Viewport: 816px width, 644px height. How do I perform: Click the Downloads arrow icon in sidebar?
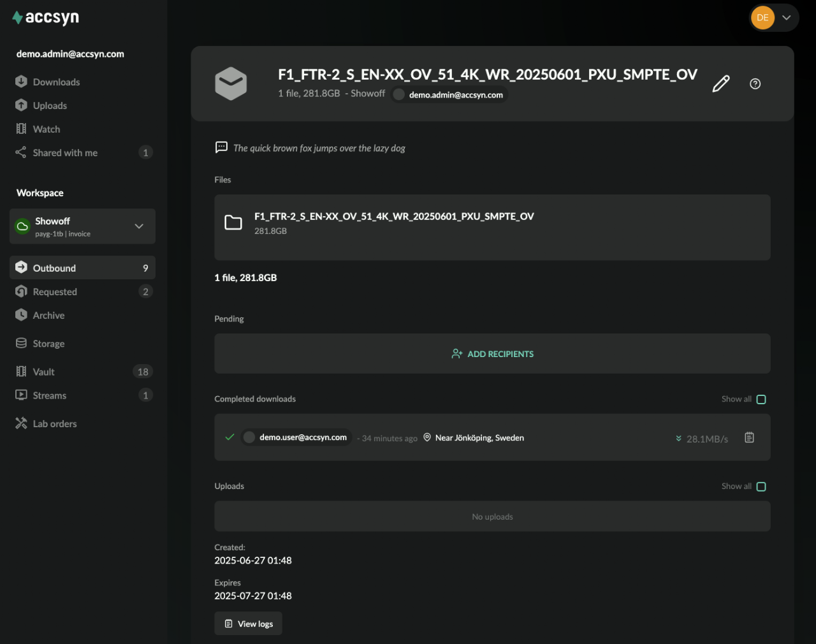pos(21,82)
